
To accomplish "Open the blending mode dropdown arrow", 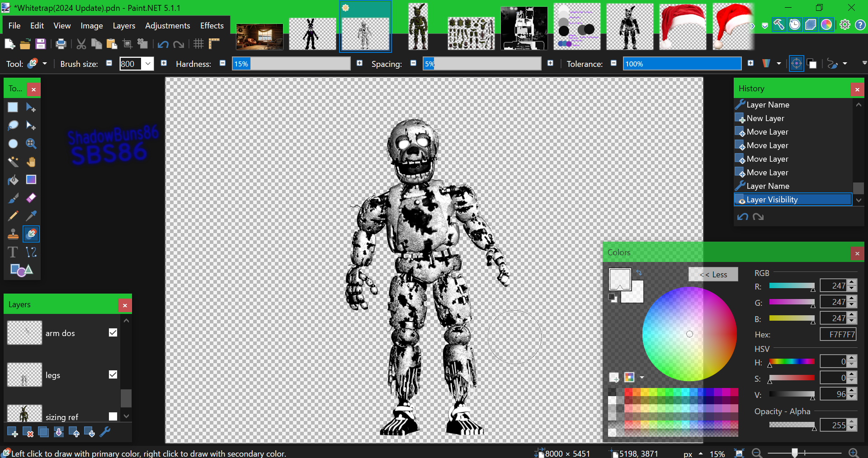I will point(845,64).
